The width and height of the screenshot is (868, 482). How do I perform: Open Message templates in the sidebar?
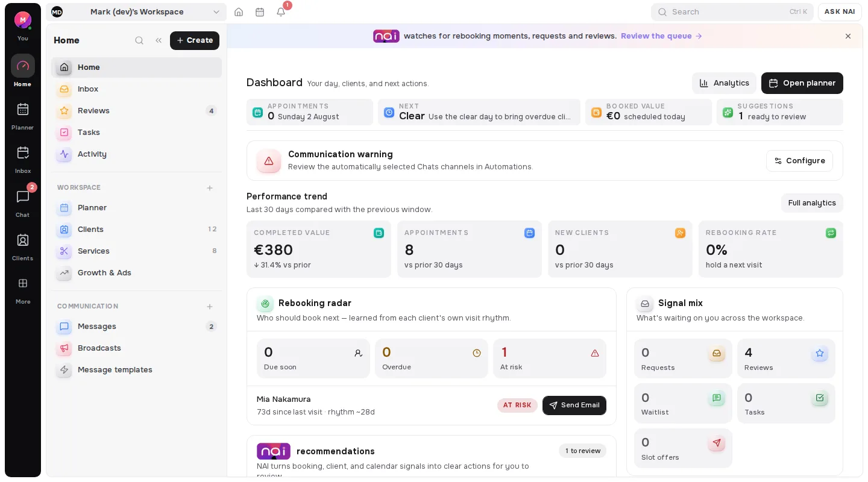pos(136,370)
